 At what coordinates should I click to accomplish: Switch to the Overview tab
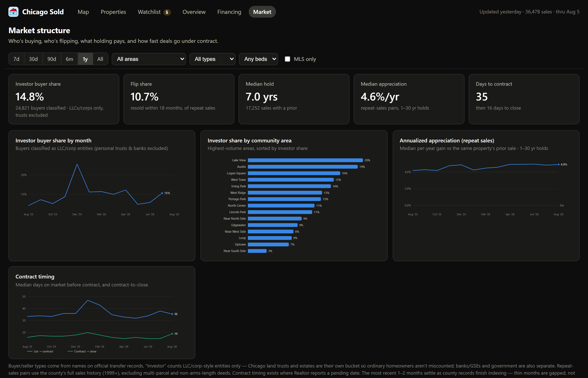coord(194,12)
